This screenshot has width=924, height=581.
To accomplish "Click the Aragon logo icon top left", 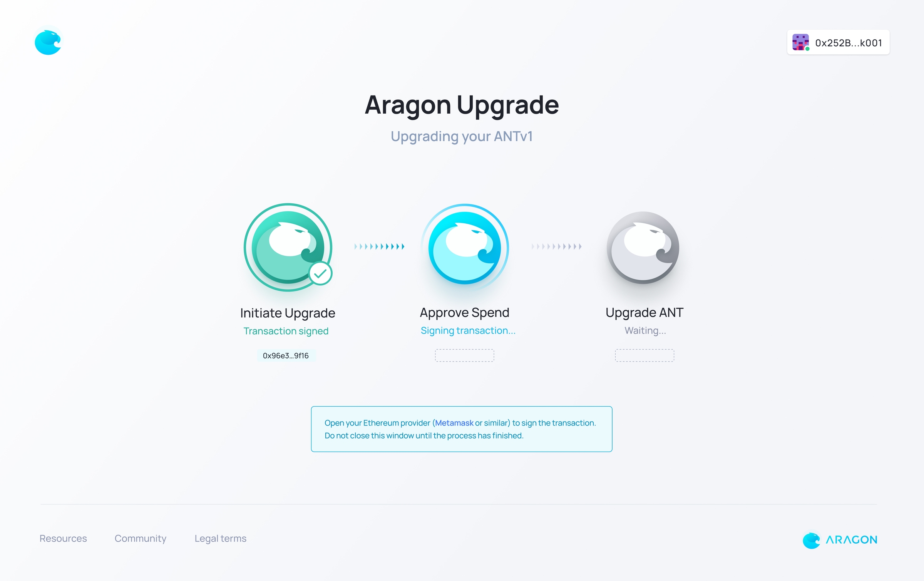I will [x=47, y=42].
